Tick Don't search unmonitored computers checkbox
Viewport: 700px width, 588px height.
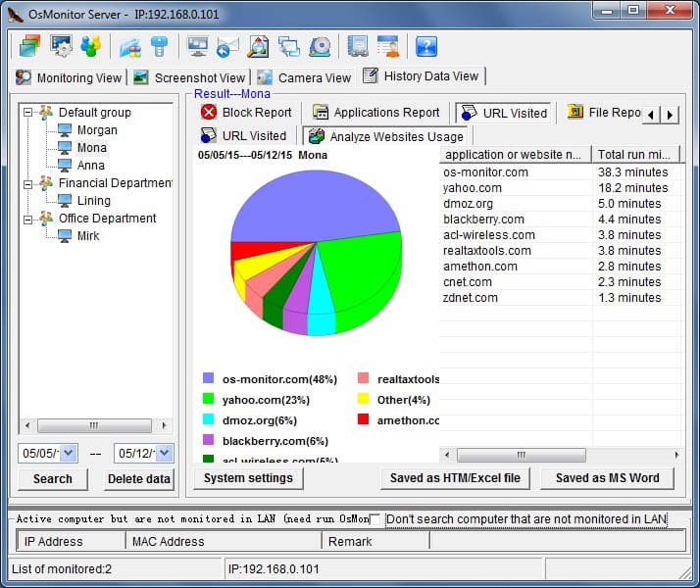[375, 519]
